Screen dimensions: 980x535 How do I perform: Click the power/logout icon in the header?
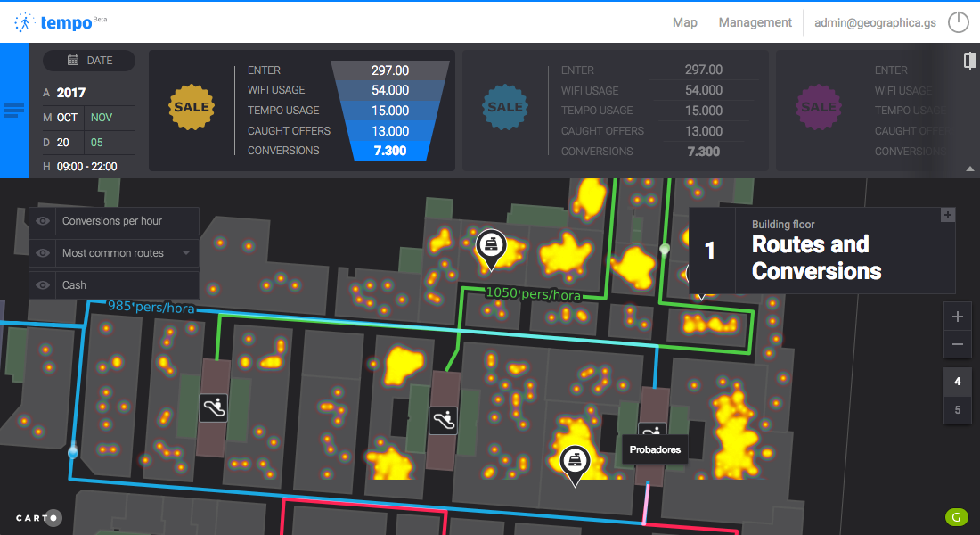point(959,22)
